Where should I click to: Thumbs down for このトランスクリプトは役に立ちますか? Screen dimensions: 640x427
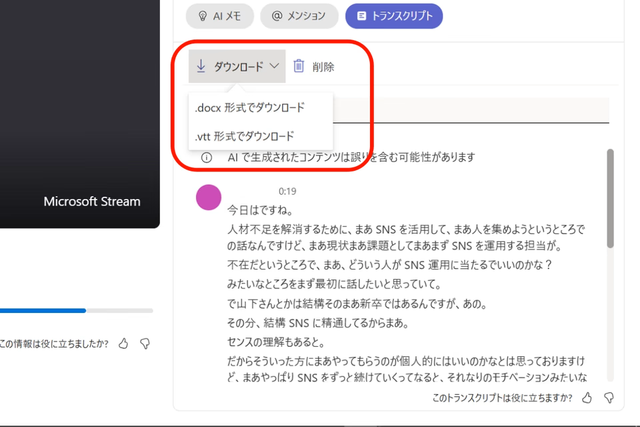coord(609,398)
